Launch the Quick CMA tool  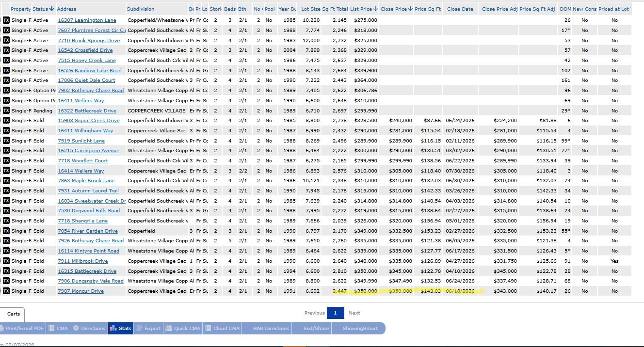point(183,328)
